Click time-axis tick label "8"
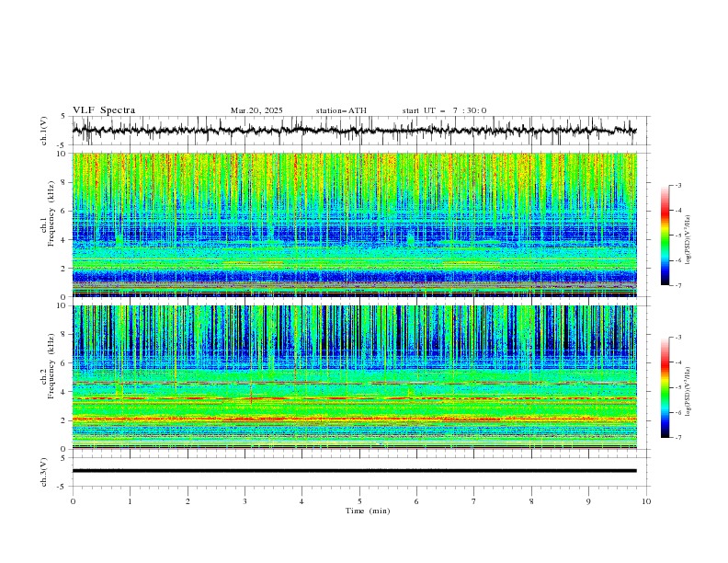The width and height of the screenshot is (728, 563). (x=531, y=501)
